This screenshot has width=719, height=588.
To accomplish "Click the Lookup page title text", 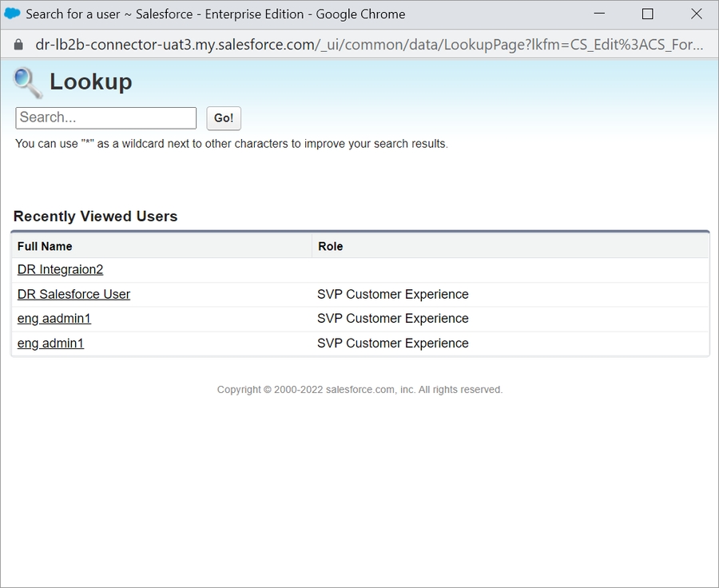I will [x=90, y=82].
